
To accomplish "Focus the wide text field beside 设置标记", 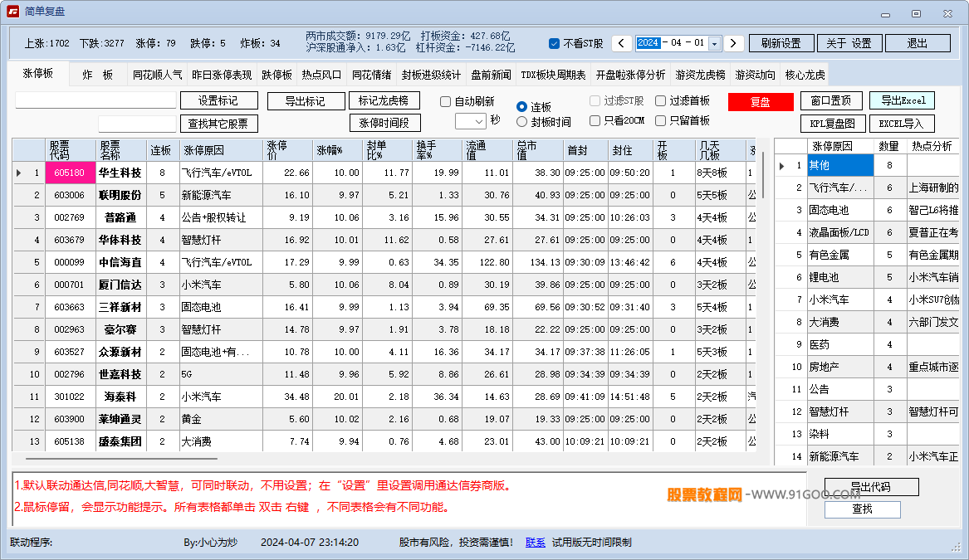I will pyautogui.click(x=95, y=100).
